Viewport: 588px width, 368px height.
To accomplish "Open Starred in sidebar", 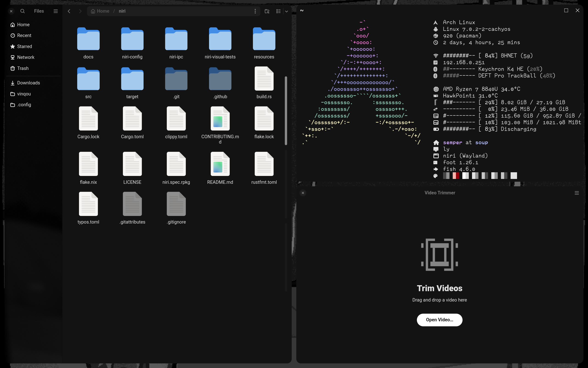I will tap(34, 46).
